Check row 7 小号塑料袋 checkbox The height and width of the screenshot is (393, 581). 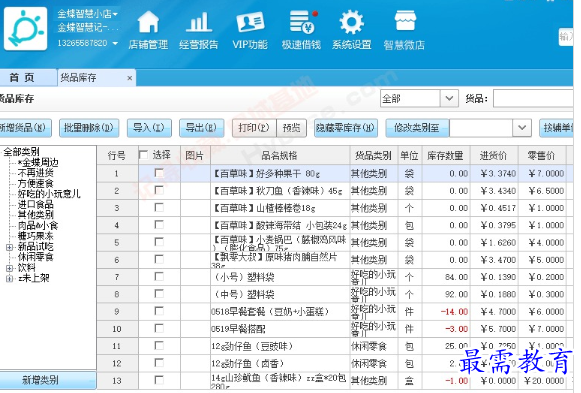point(159,277)
